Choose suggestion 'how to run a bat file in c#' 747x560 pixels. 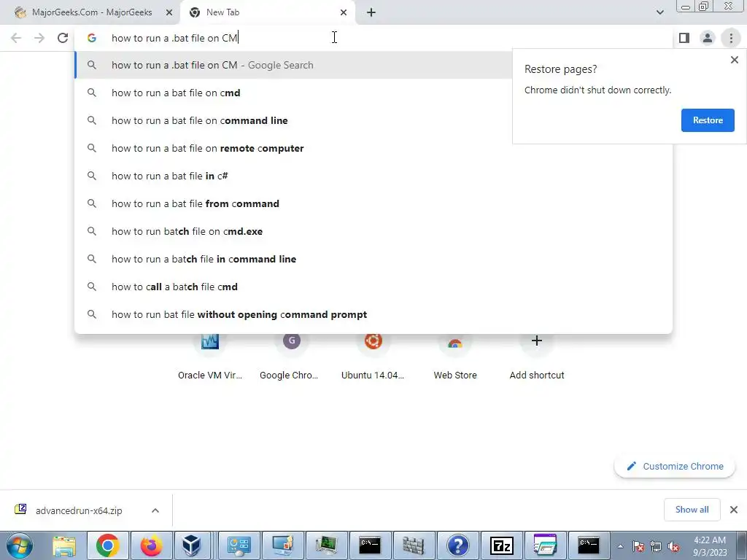pos(373,176)
